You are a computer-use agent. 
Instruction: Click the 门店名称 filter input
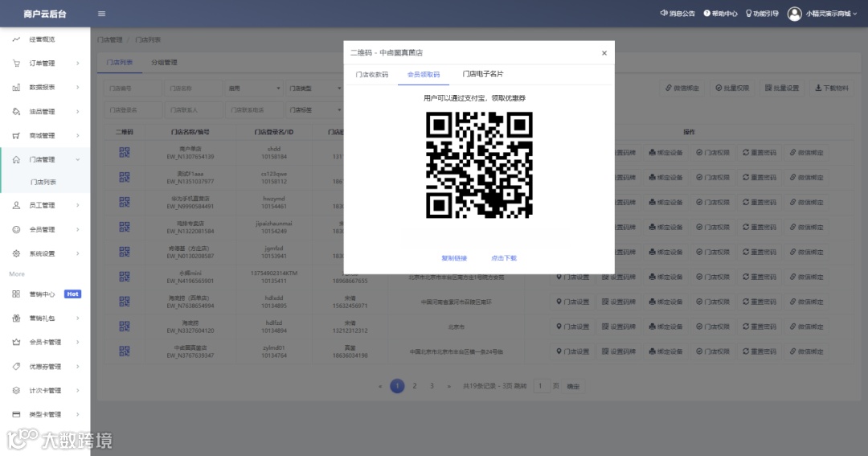pyautogui.click(x=193, y=88)
